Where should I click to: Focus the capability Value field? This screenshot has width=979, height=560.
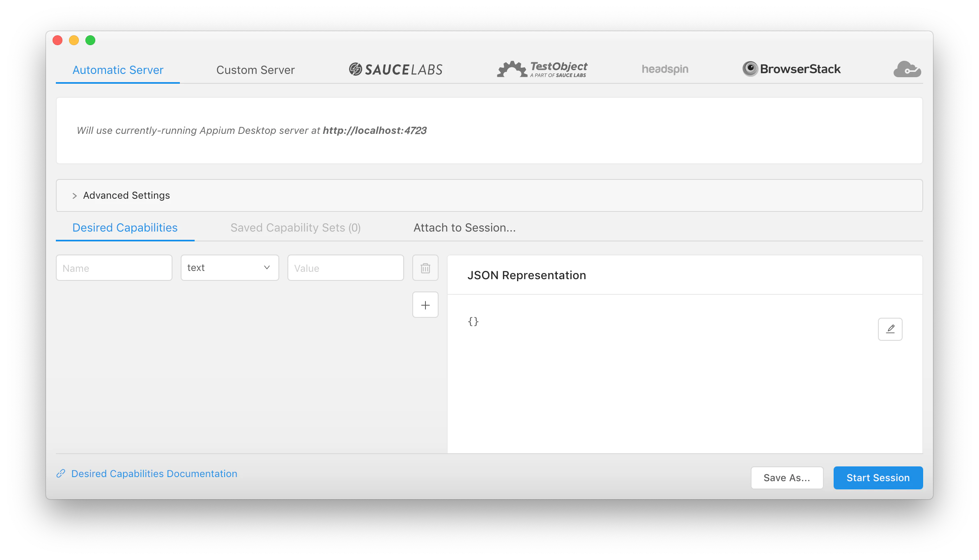345,268
